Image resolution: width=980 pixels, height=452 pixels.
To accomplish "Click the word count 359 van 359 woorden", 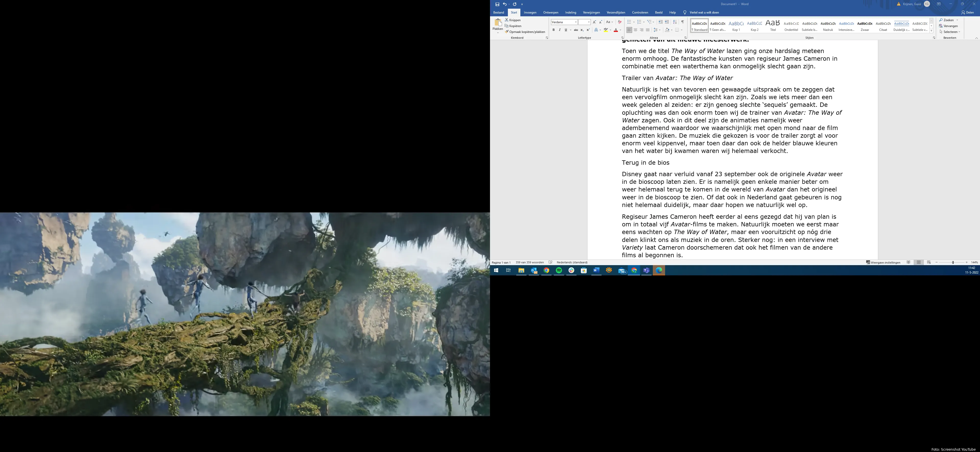I will (x=530, y=262).
